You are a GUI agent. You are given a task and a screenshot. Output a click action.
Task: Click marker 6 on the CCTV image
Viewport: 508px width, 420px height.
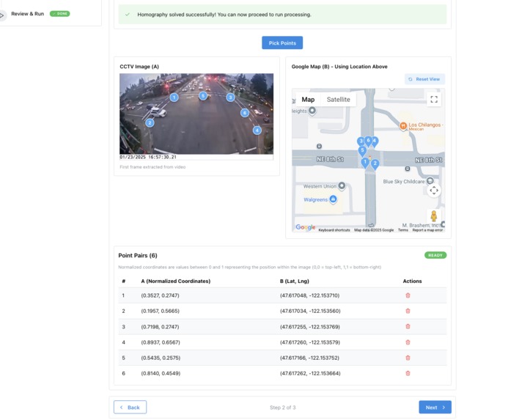[245, 113]
